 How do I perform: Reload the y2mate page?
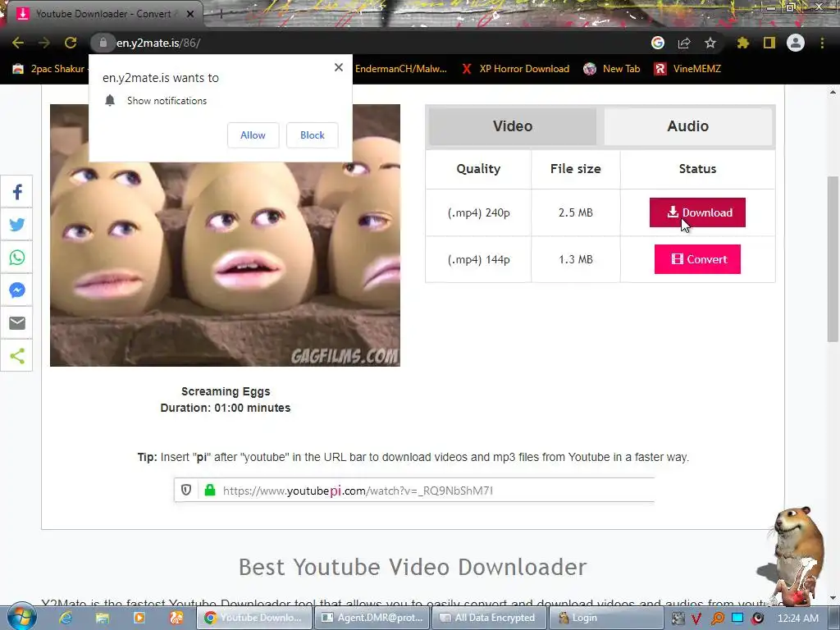(71, 43)
